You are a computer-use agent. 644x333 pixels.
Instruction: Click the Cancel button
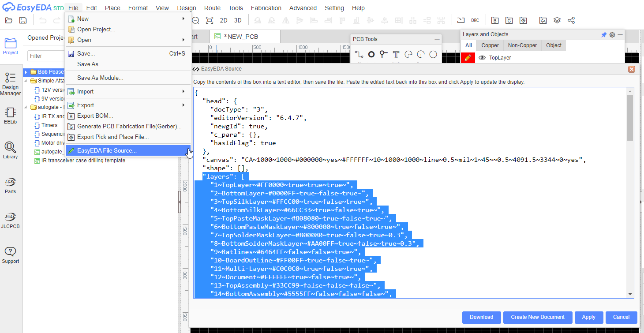coord(621,317)
